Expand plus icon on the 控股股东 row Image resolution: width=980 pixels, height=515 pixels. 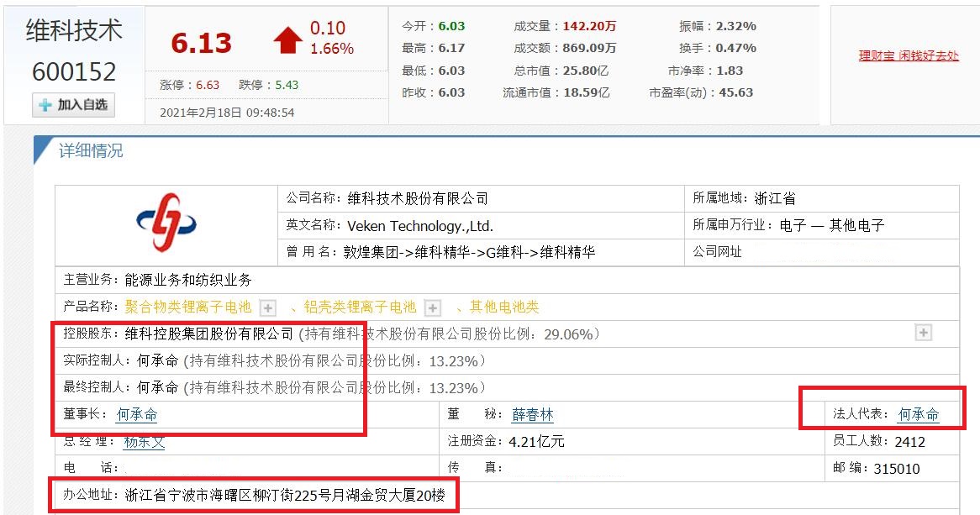923,333
